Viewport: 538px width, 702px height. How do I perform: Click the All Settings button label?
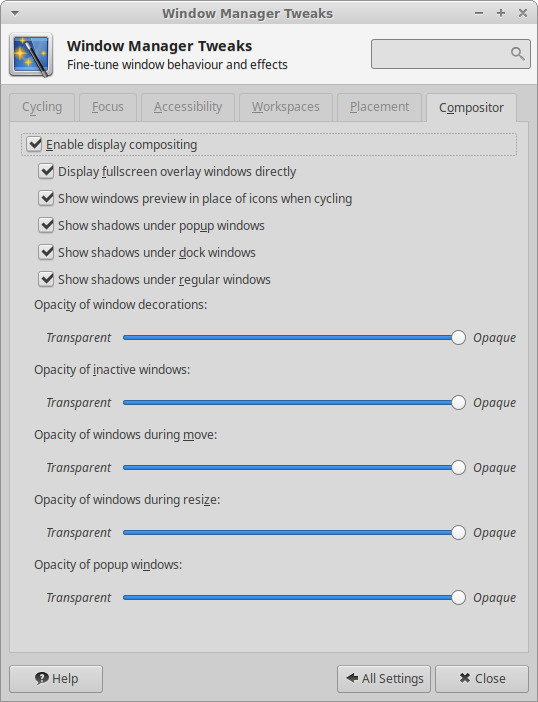pyautogui.click(x=393, y=679)
